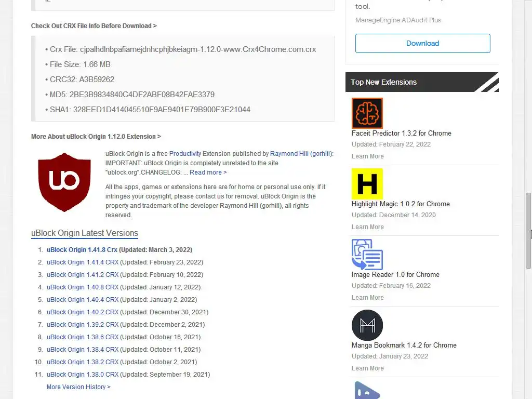The width and height of the screenshot is (532, 399).
Task: Click the Highlight Magic yellow H icon
Action: tap(367, 183)
